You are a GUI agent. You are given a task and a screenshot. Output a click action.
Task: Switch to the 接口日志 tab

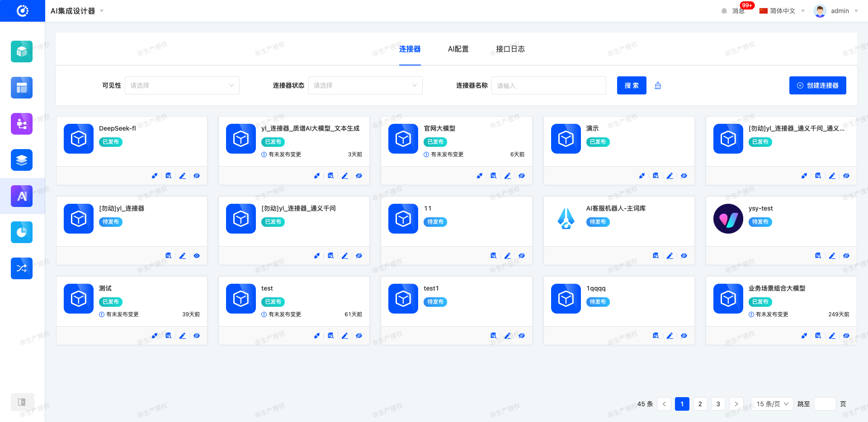[x=510, y=49]
